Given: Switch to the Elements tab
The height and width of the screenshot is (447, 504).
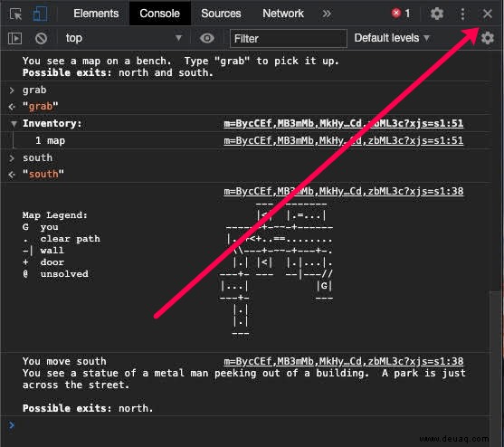Looking at the screenshot, I should 96,14.
